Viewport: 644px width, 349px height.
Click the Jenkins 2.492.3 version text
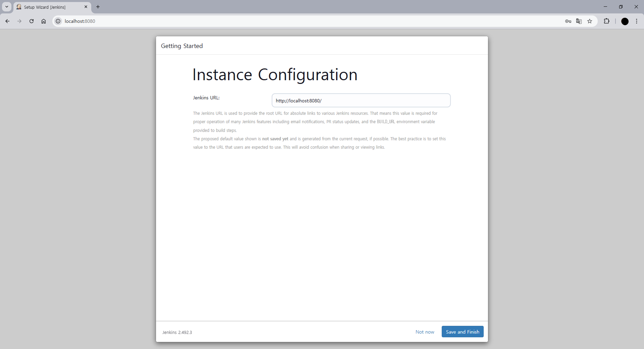click(177, 332)
